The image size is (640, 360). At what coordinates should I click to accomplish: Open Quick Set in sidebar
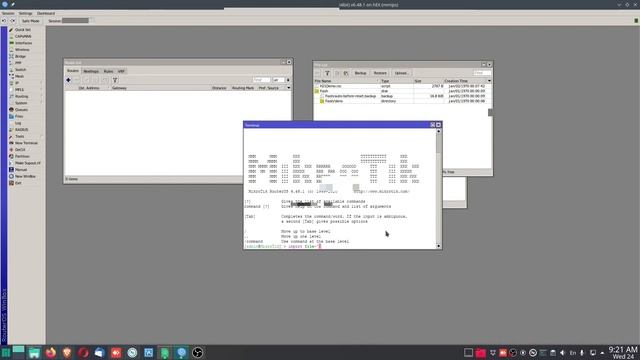23,30
